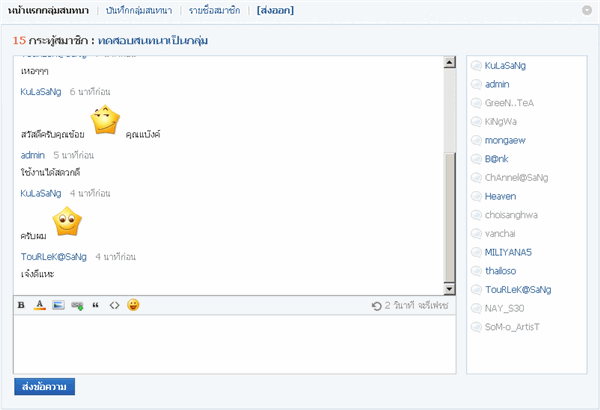Click the chat log scrollbar thumb
The image size is (600, 410).
click(x=450, y=217)
